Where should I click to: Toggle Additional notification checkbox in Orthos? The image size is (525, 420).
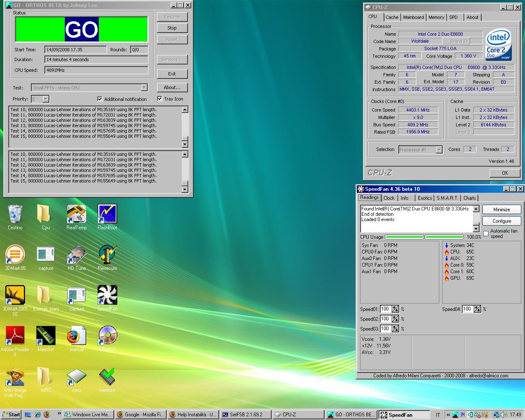[x=100, y=99]
